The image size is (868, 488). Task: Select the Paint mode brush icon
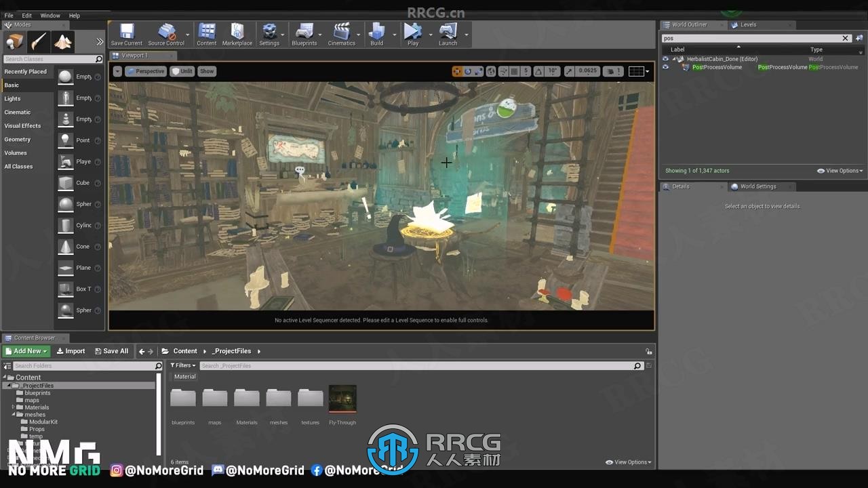click(39, 42)
